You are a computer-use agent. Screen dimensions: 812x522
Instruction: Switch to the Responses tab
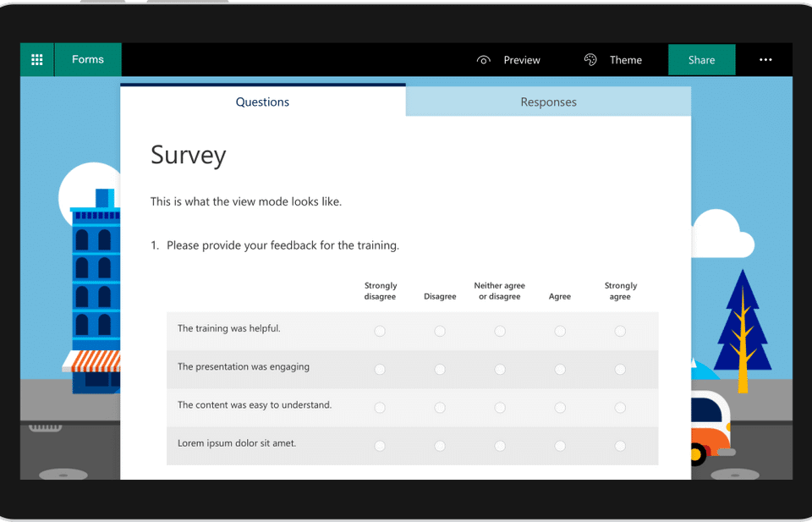(548, 102)
